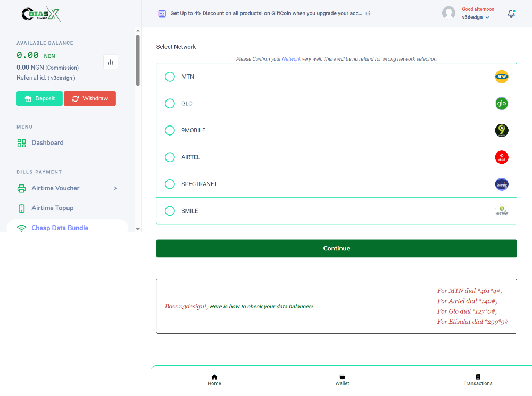The height and width of the screenshot is (396, 532).
Task: Expand the Airtime Voucher submenu
Action: (x=115, y=188)
